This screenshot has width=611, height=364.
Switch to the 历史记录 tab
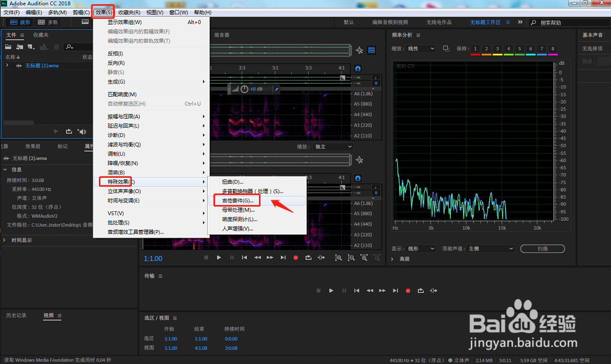16,315
